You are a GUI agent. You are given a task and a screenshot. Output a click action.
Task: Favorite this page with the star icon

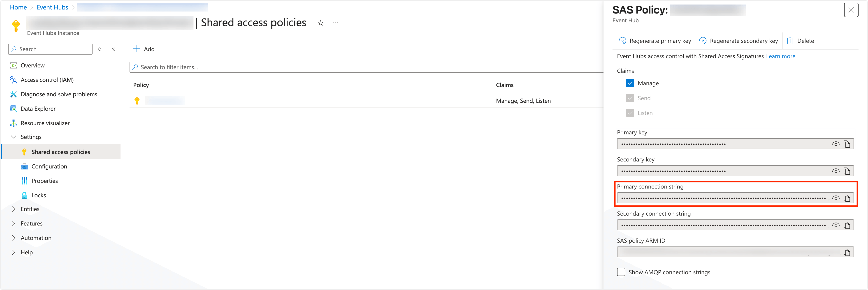pyautogui.click(x=320, y=23)
